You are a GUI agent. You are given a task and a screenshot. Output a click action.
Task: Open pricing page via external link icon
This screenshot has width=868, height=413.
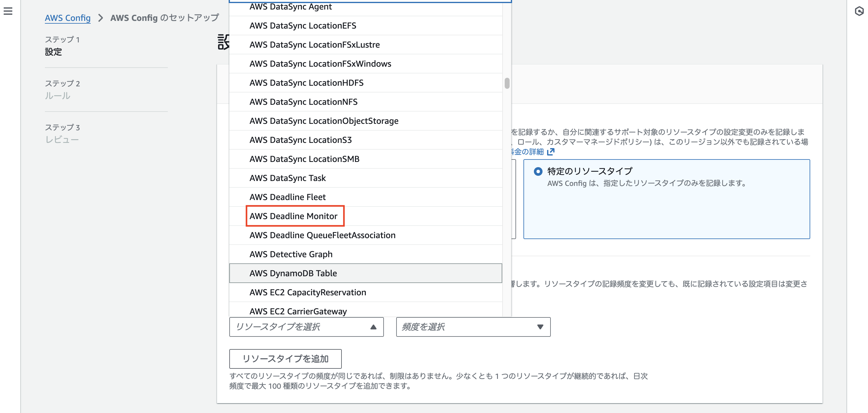[x=551, y=151]
